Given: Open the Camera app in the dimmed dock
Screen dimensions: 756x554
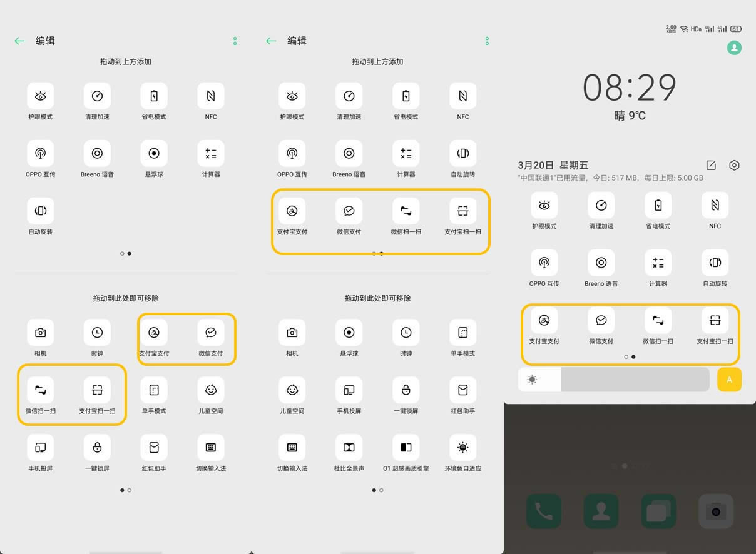Looking at the screenshot, I should click(716, 511).
